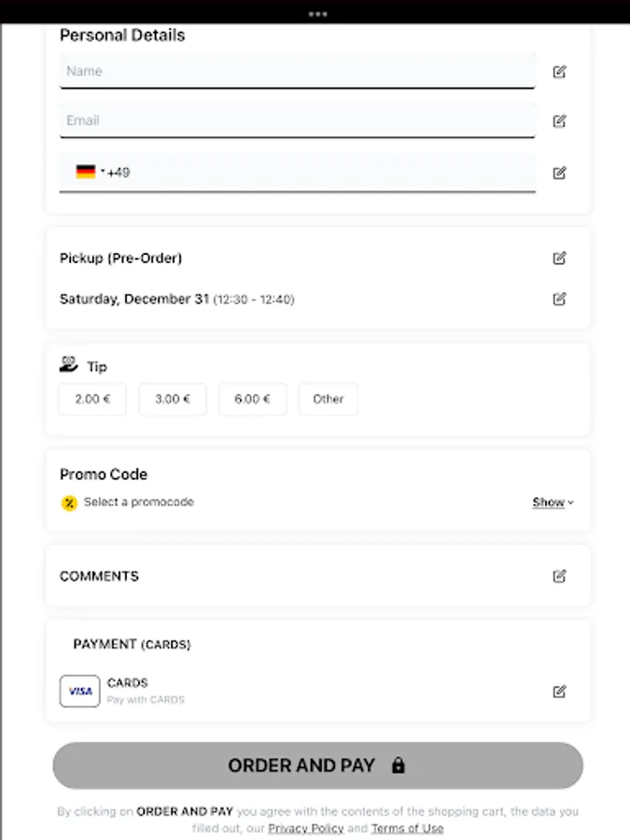Image resolution: width=630 pixels, height=840 pixels.
Task: Expand promo codes with Show
Action: pos(553,502)
